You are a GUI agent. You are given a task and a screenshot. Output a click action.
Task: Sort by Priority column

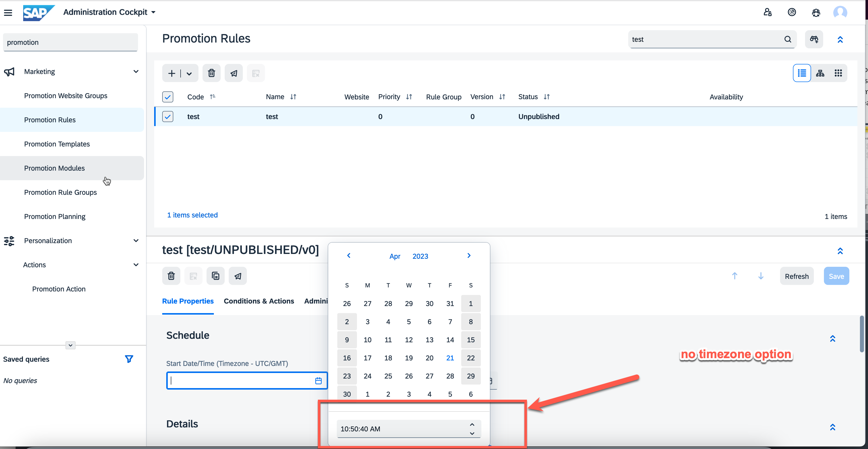click(409, 97)
